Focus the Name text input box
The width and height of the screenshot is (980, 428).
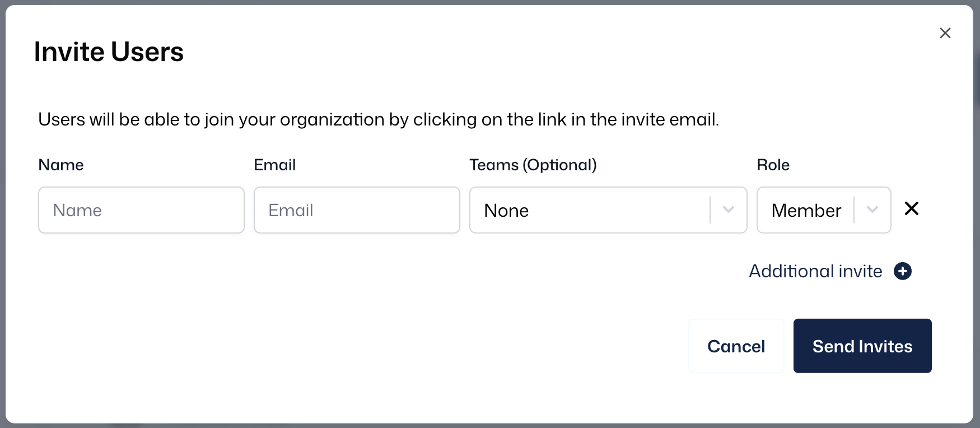[x=141, y=210]
